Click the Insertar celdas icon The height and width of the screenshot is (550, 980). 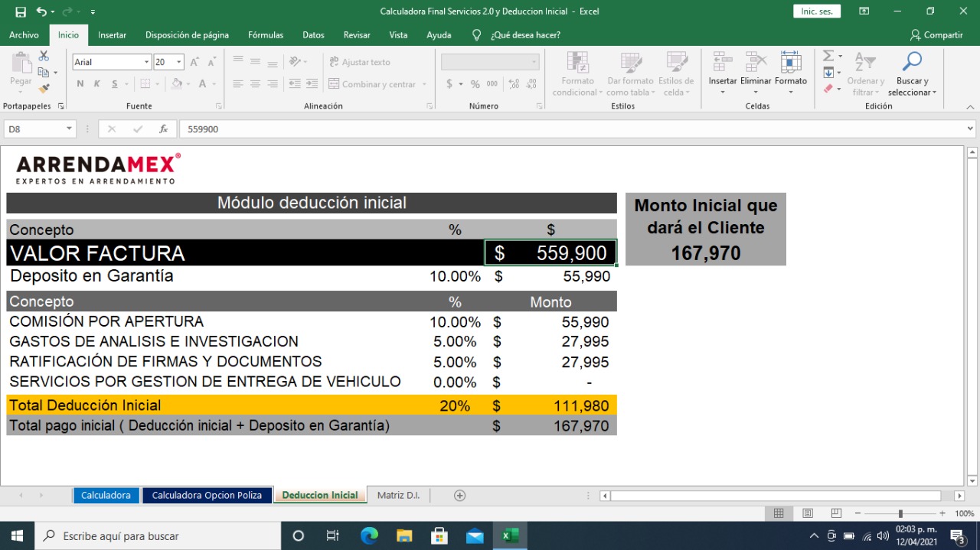pyautogui.click(x=722, y=62)
